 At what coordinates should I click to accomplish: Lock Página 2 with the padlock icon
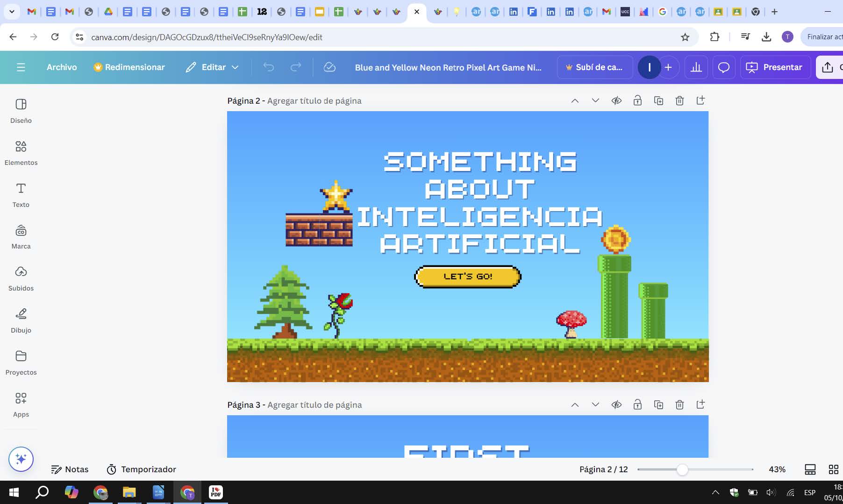(x=637, y=100)
